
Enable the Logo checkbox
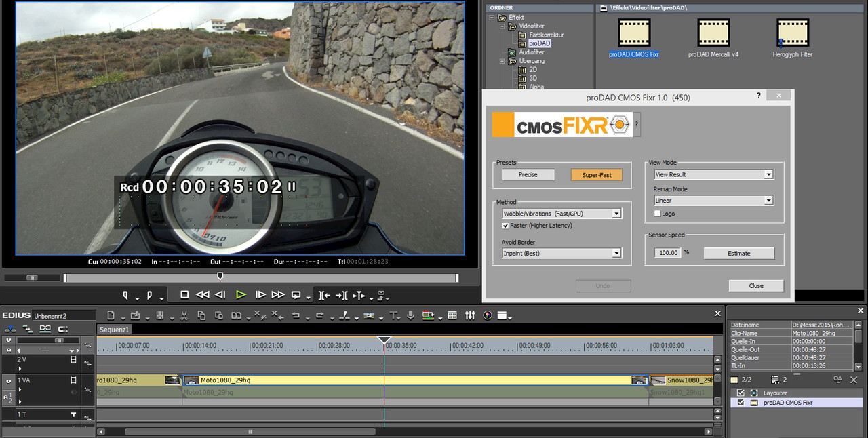tap(657, 214)
